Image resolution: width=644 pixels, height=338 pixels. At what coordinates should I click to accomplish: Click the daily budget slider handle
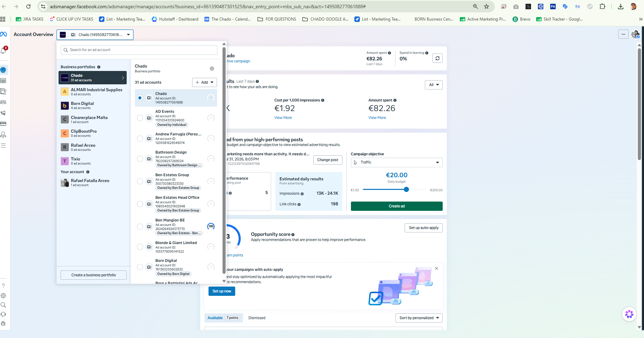(406, 190)
